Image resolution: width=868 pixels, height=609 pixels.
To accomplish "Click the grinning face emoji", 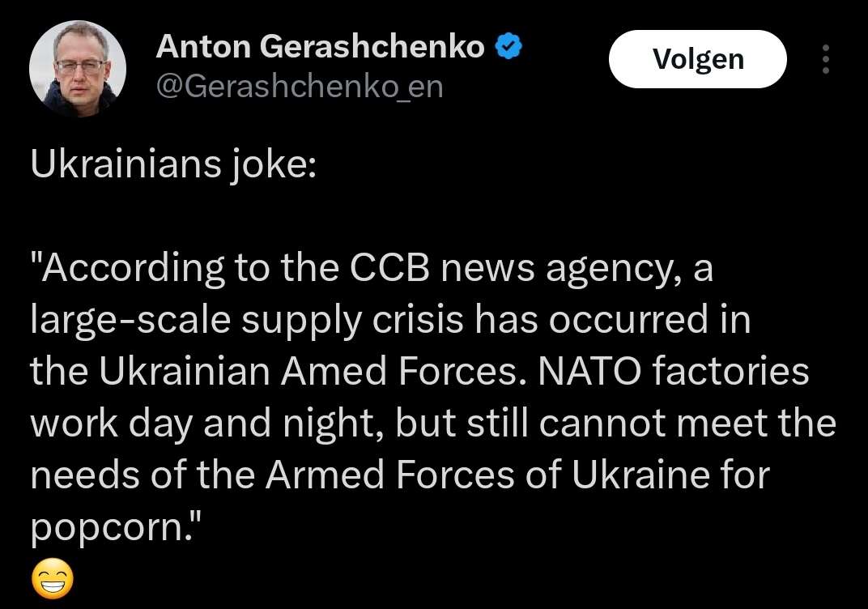I will (x=52, y=579).
